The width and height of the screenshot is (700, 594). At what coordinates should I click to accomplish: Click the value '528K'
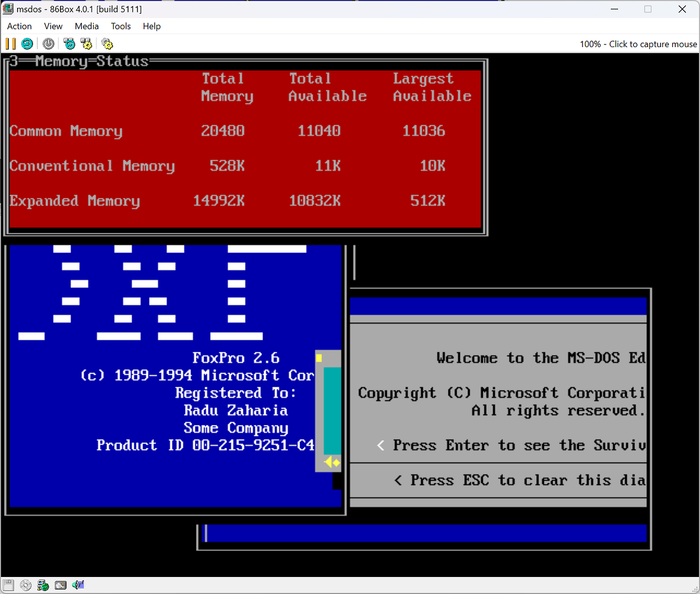tap(227, 166)
